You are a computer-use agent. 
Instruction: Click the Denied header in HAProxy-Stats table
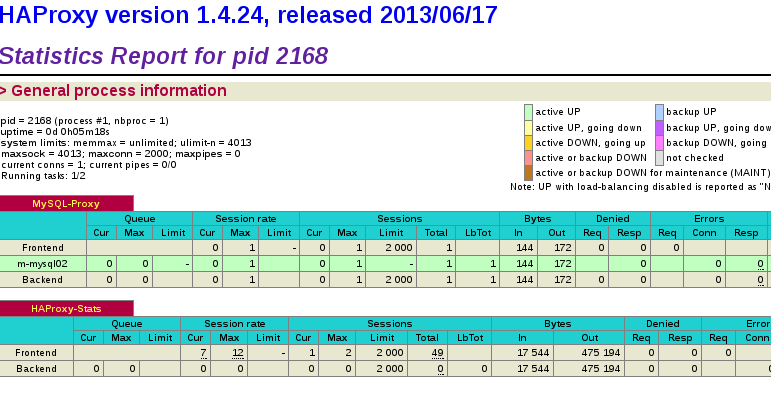663,324
